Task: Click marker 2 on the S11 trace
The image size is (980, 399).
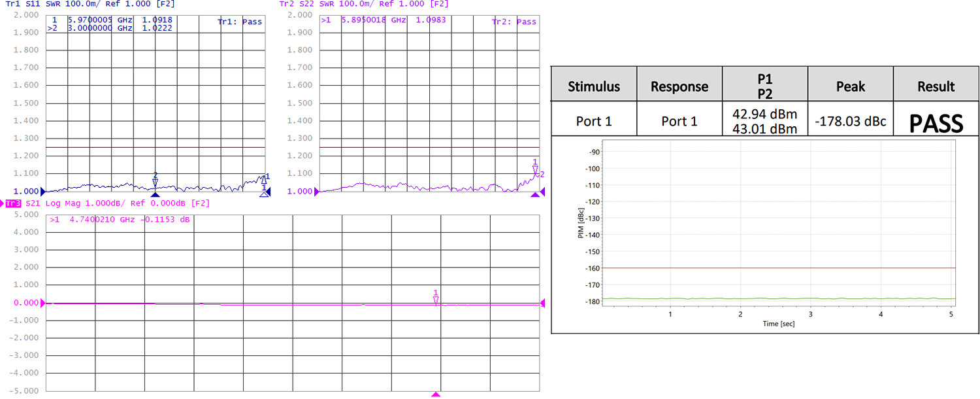Action: pos(155,181)
